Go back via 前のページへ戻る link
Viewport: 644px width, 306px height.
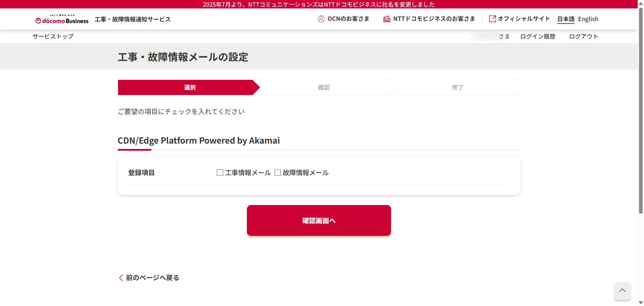(x=153, y=278)
